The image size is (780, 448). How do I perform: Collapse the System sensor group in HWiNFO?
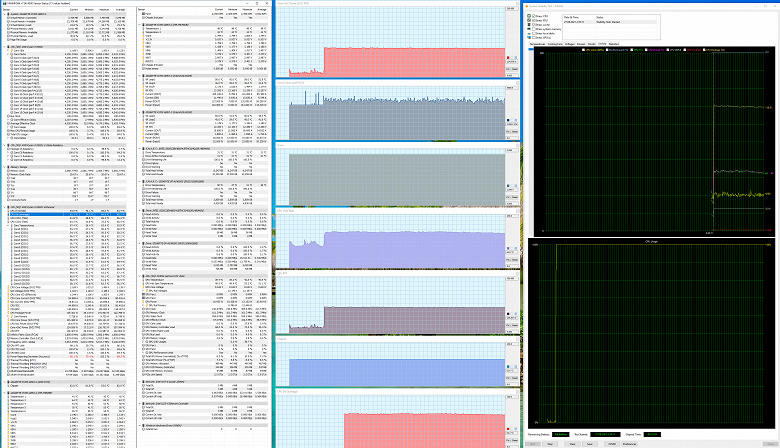coord(5,14)
